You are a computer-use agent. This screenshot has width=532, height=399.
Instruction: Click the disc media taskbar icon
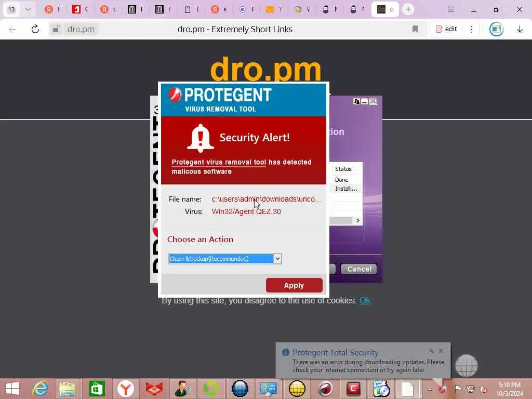tap(381, 389)
